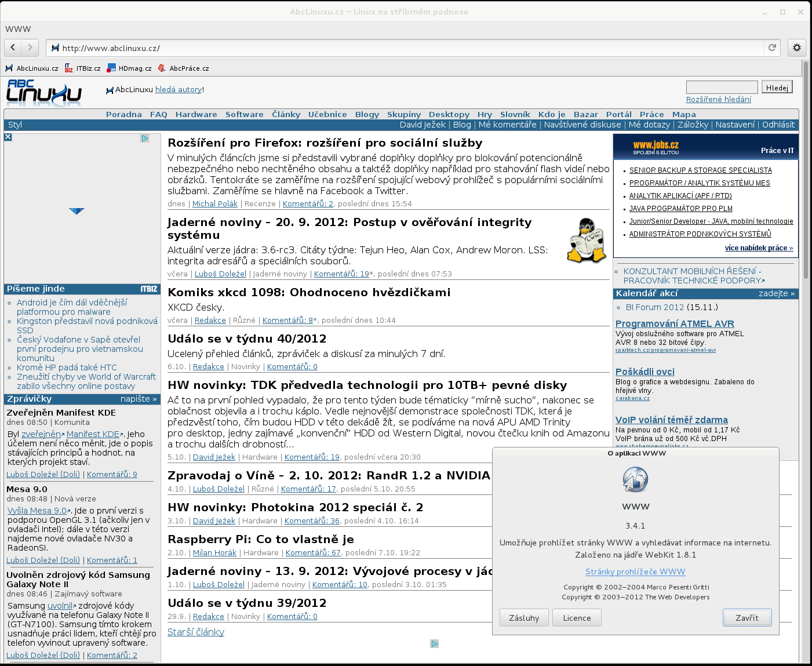This screenshot has width=812, height=666.
Task: Open Komentářů: 19 under Jaderné noviny 20. 9.
Action: coord(341,274)
